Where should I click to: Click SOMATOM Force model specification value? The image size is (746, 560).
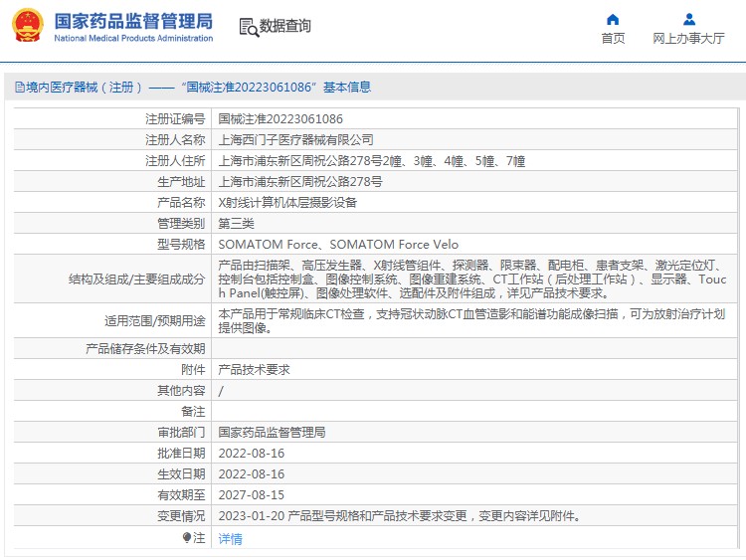pyautogui.click(x=338, y=244)
